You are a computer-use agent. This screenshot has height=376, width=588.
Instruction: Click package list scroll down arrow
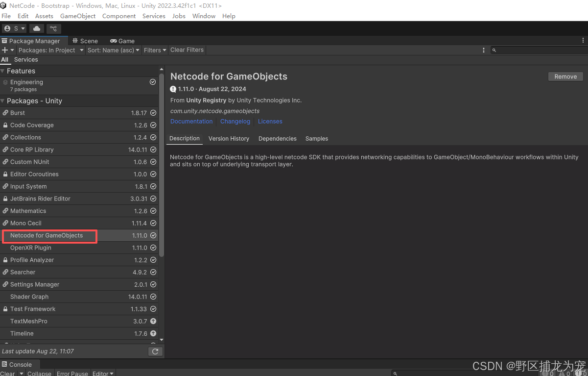point(162,340)
